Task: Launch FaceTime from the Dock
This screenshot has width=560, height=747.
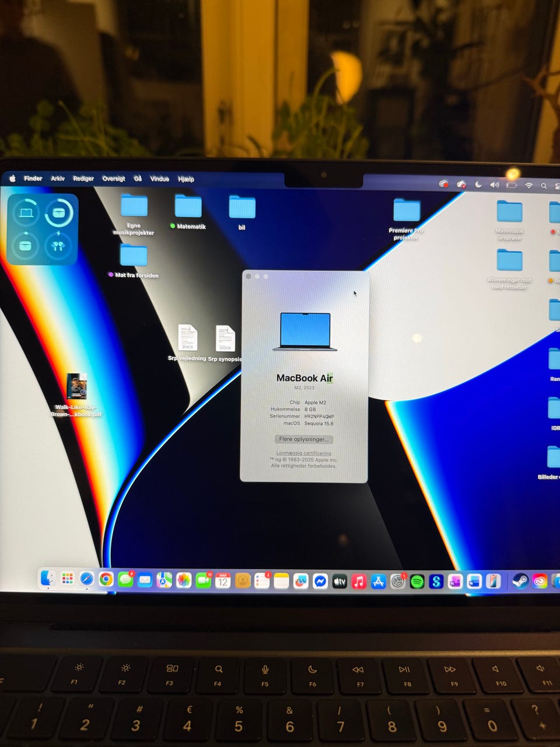Action: click(x=204, y=580)
